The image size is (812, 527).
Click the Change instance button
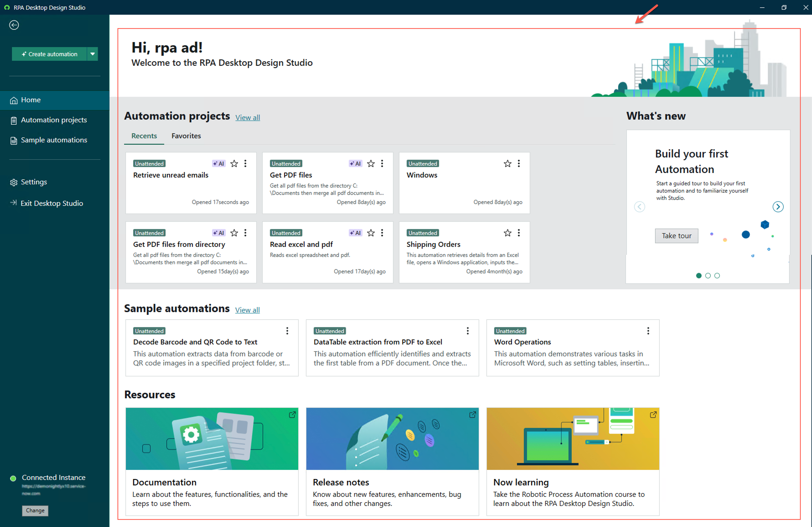[x=35, y=510]
